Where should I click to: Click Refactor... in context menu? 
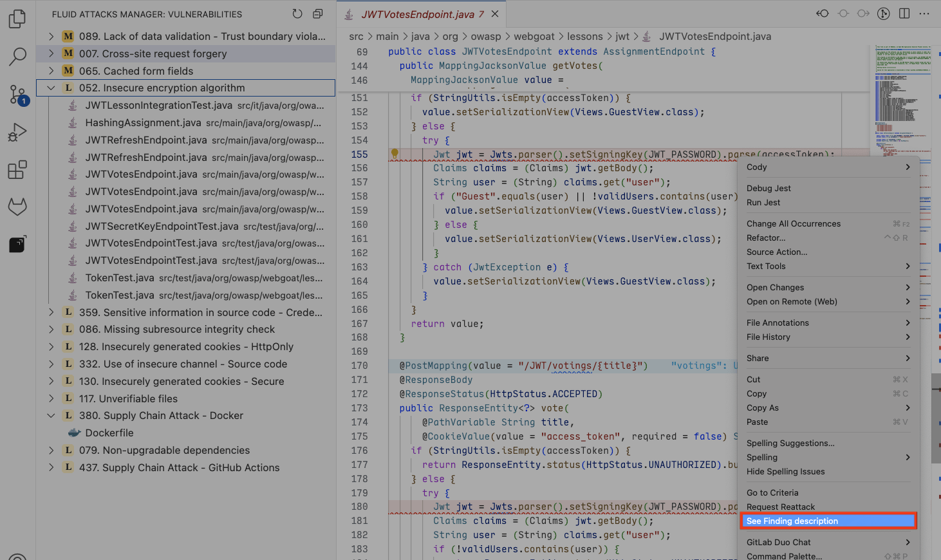[x=828, y=238]
